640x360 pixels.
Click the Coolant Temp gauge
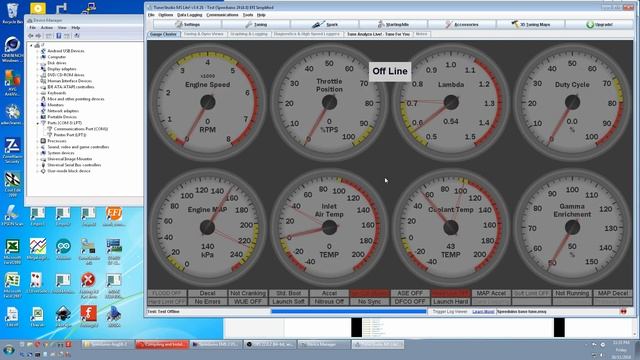pos(451,227)
